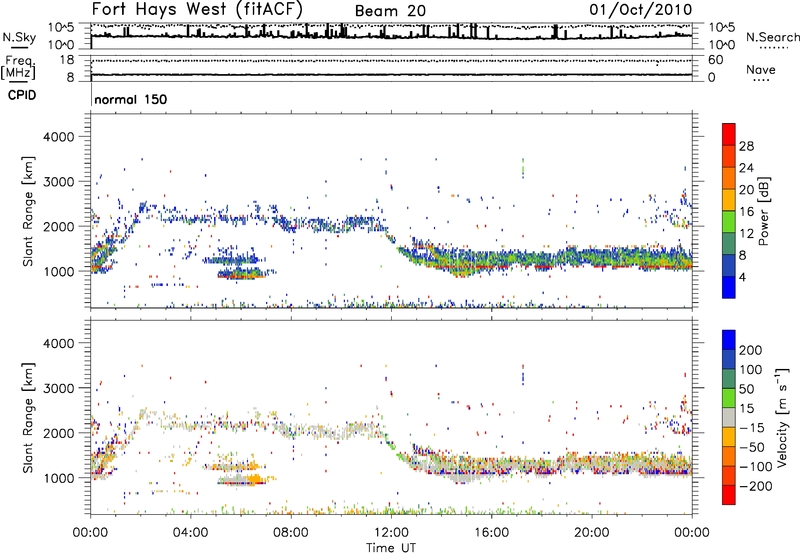Pick the light green segment of power colorbar
The height and width of the screenshot is (554, 800).
[x=729, y=222]
